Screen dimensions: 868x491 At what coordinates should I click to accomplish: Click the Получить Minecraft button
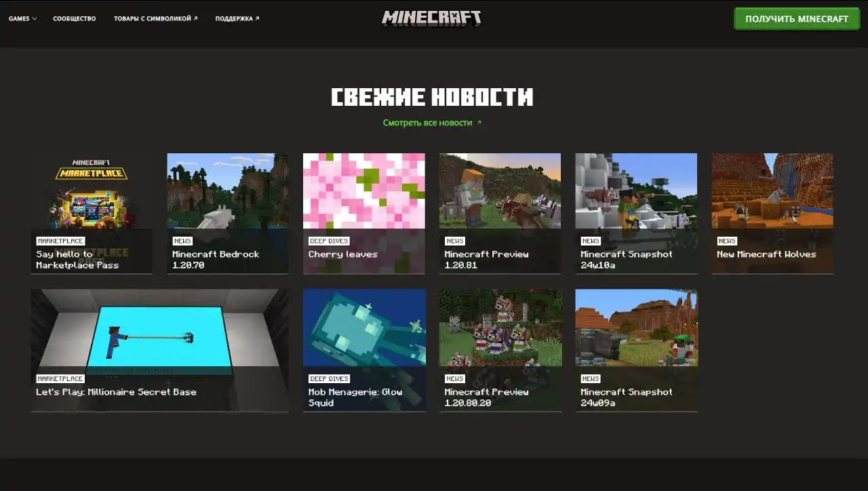797,19
